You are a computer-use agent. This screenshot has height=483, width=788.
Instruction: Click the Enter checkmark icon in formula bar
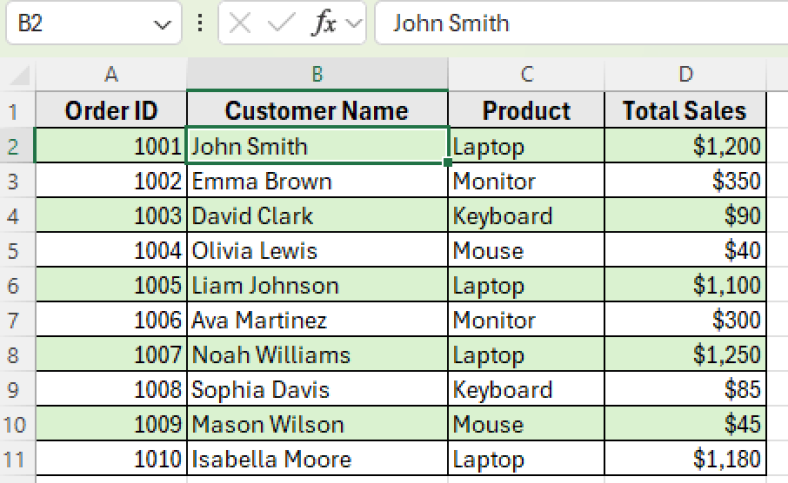[x=281, y=23]
